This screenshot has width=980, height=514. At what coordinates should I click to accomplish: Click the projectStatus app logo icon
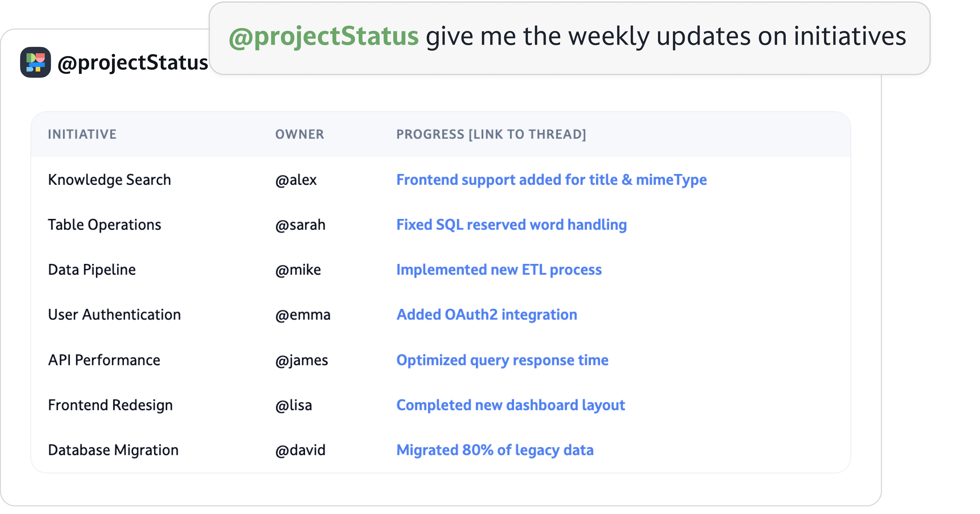tap(35, 62)
